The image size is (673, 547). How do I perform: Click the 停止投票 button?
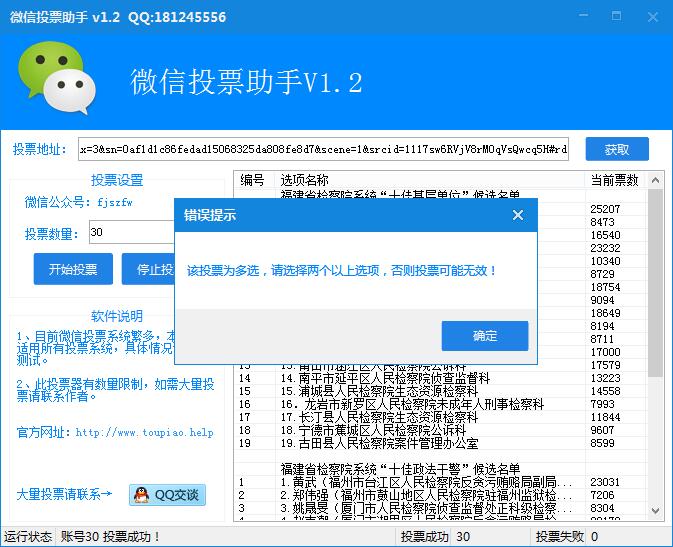150,269
